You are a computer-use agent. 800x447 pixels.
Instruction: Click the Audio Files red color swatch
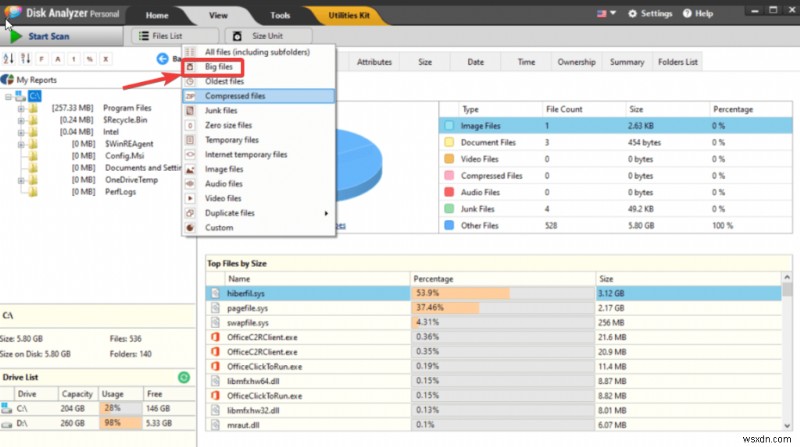coord(449,192)
